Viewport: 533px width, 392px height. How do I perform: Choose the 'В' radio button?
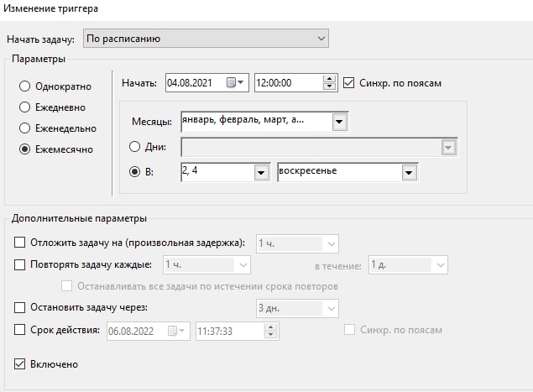[134, 172]
